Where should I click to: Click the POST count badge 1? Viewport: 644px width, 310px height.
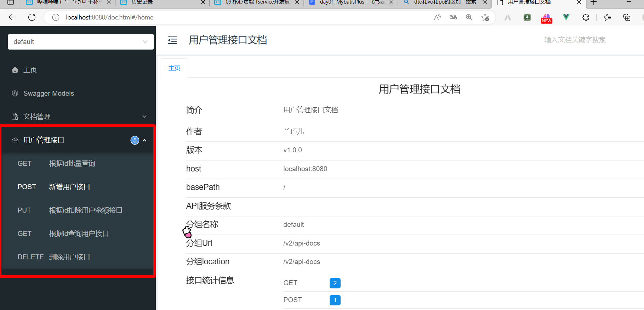[335, 300]
